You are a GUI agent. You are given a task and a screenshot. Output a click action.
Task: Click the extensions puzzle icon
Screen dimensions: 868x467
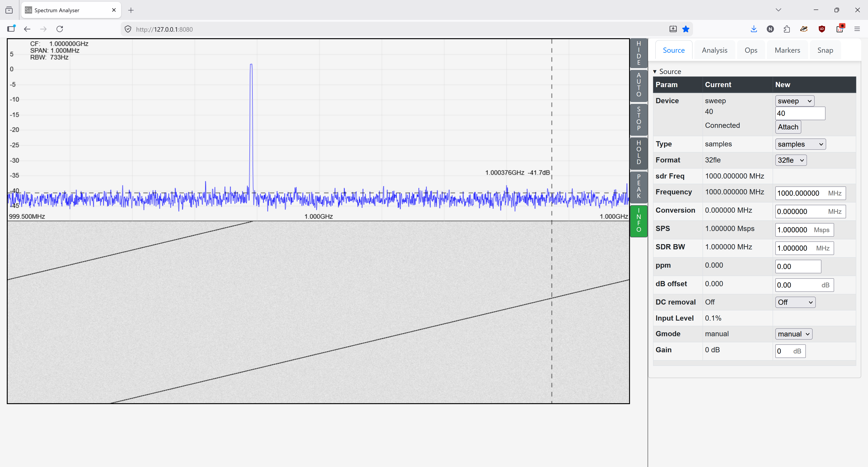[787, 29]
